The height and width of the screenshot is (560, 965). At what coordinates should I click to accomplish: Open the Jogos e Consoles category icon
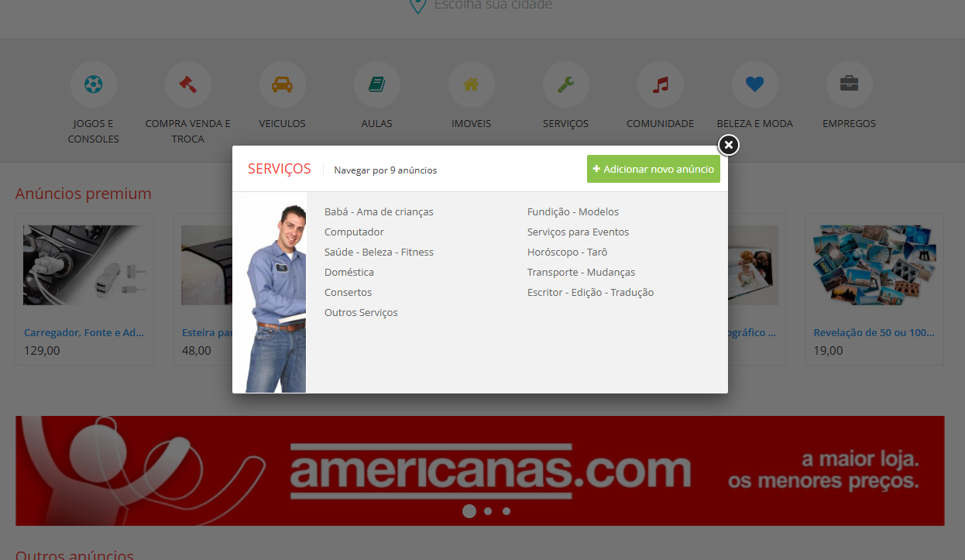(x=94, y=84)
